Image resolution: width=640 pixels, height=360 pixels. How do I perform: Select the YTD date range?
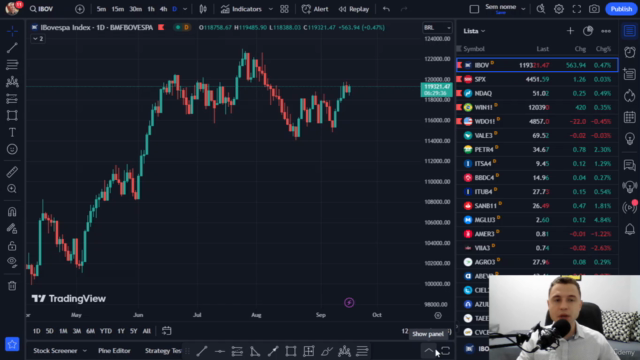(106, 331)
